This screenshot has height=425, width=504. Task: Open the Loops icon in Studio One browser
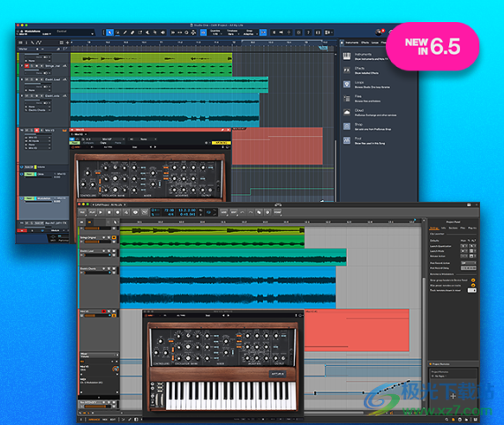click(347, 84)
